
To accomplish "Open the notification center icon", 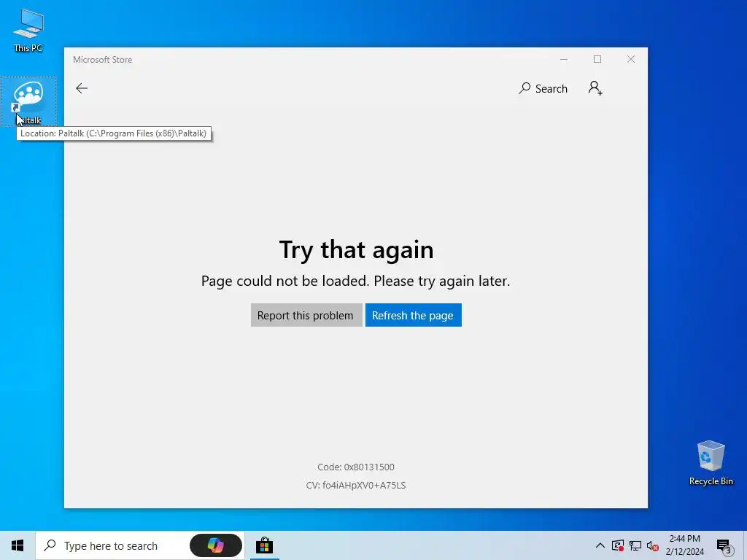I will tap(724, 546).
